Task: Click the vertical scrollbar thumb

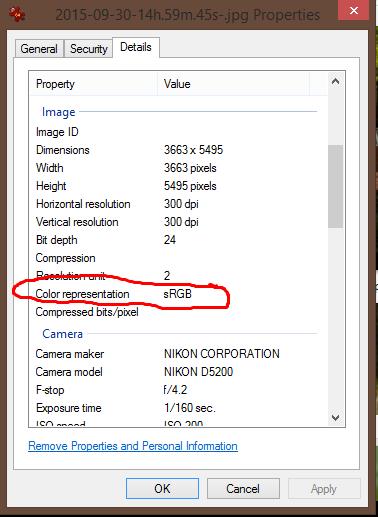Action: 335,186
